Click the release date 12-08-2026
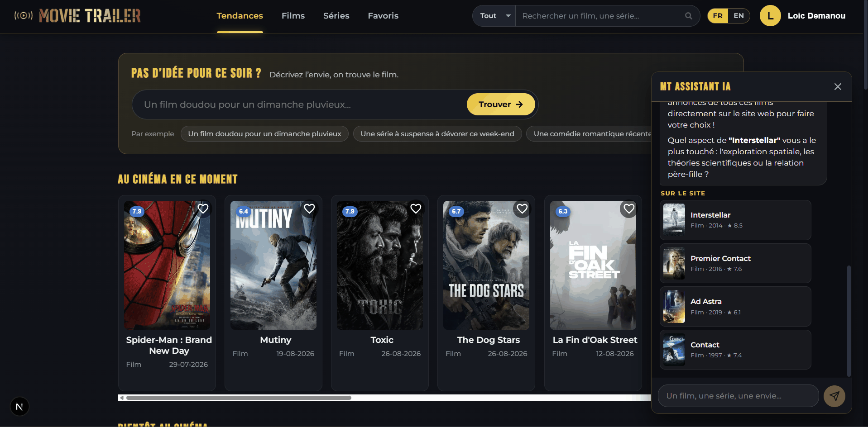 (615, 354)
